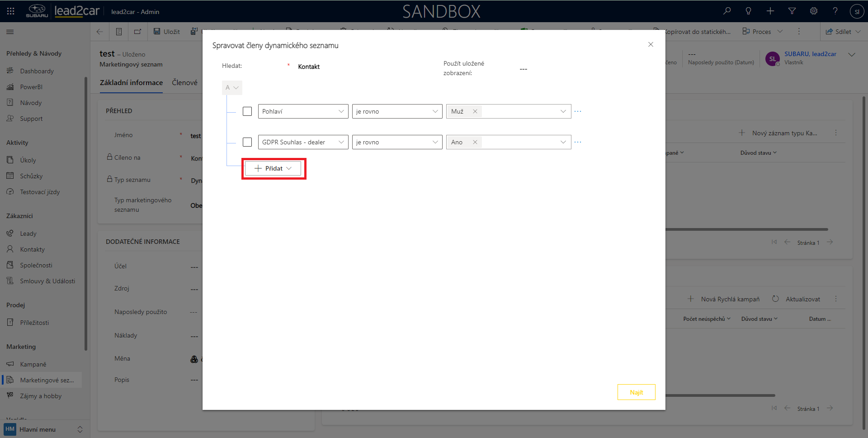The height and width of the screenshot is (438, 868).
Task: Collapse the sidebar with hamburger icon
Action: pyautogui.click(x=10, y=32)
